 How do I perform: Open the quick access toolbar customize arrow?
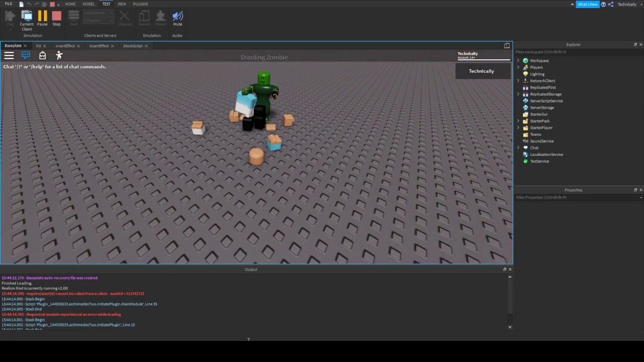58,5
